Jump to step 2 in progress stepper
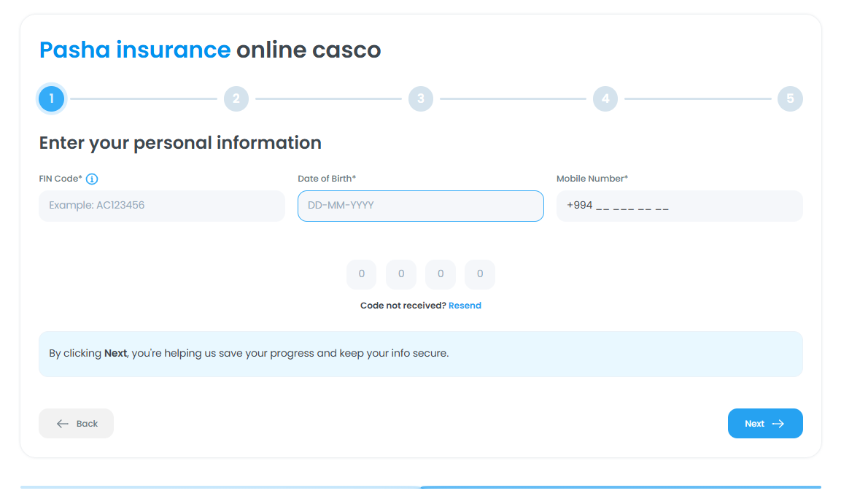Viewport: 841px width, 504px height. coord(236,98)
